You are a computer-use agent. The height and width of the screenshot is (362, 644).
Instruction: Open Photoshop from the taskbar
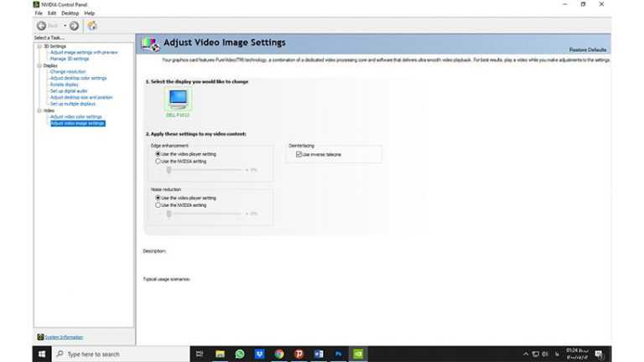pos(339,354)
